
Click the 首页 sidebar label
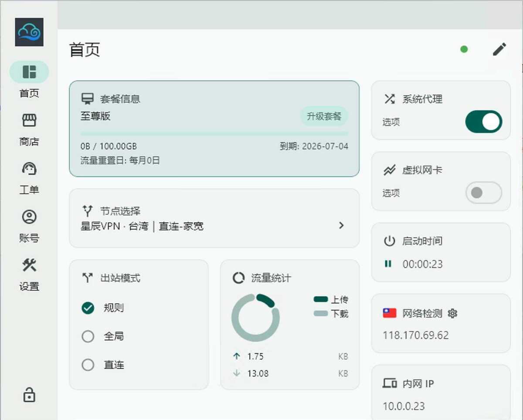point(29,93)
